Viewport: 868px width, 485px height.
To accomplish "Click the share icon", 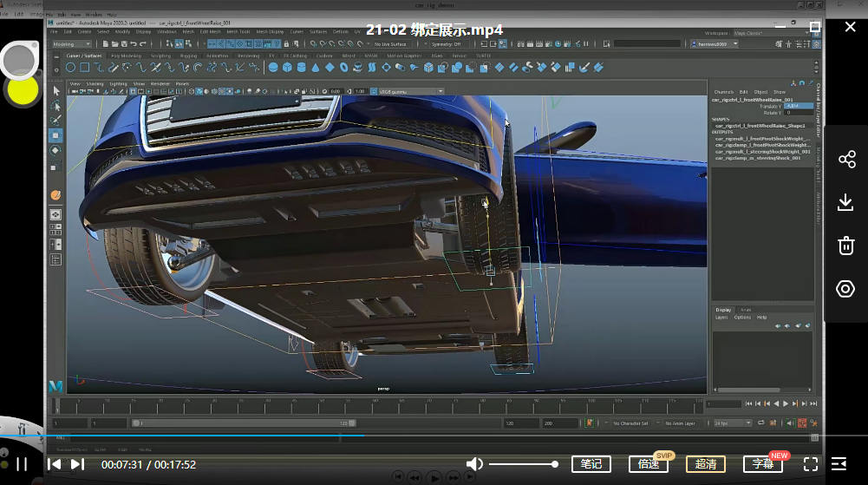I will pyautogui.click(x=846, y=159).
